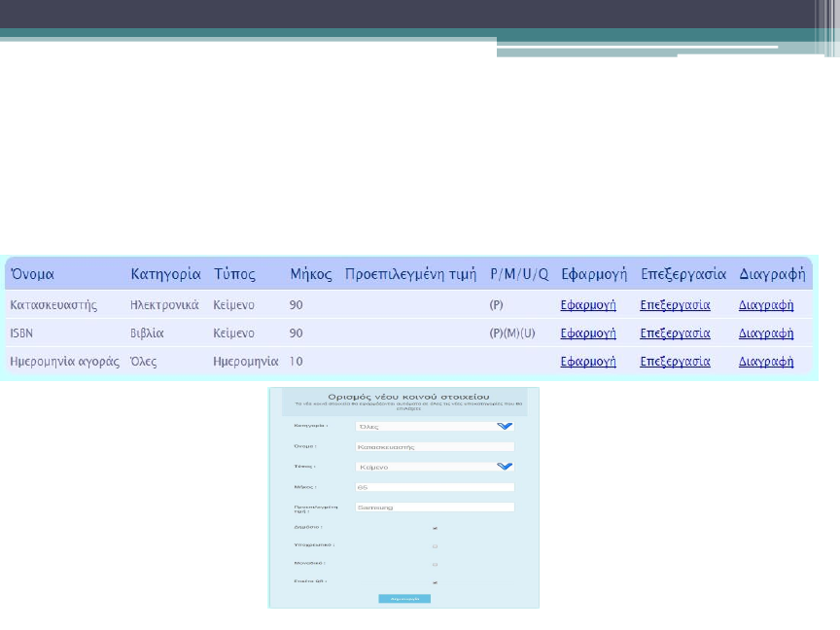Open Επεξεργασία for the Κατασκευαστής row
840x630 pixels.
(675, 305)
